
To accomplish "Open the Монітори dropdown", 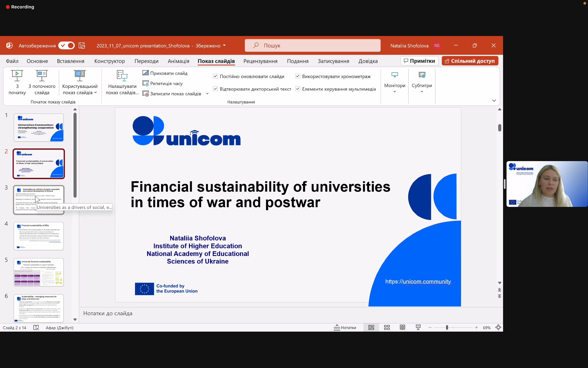I will pyautogui.click(x=395, y=83).
